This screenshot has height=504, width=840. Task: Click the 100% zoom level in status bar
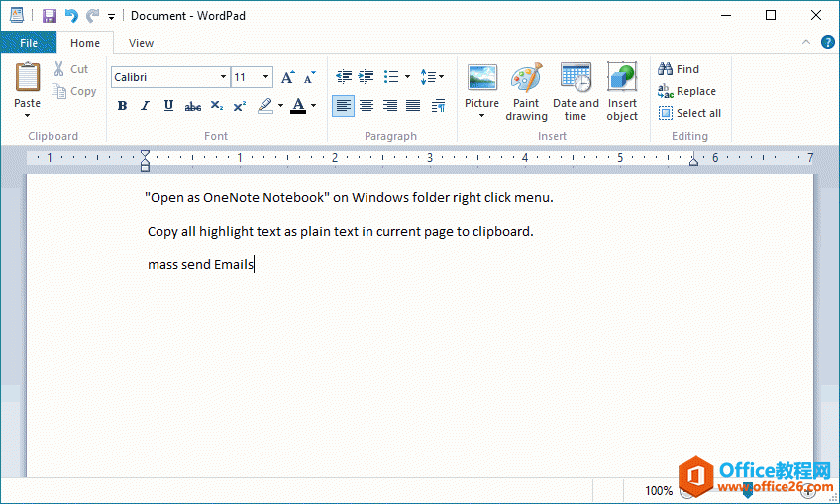click(659, 490)
